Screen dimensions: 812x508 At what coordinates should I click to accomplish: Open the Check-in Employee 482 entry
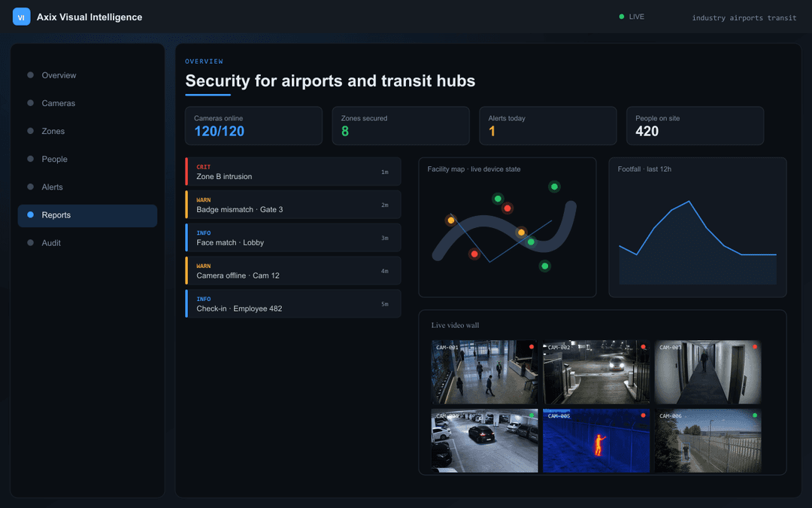(293, 304)
